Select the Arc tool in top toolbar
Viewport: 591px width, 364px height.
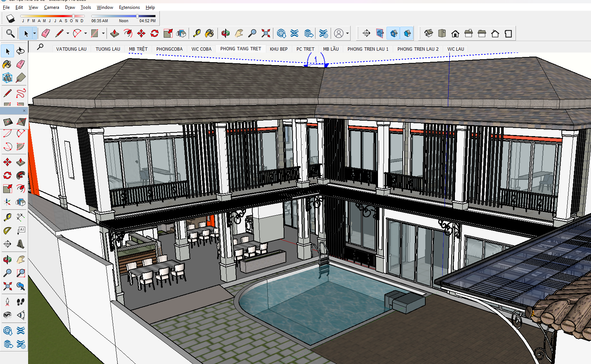coord(77,33)
